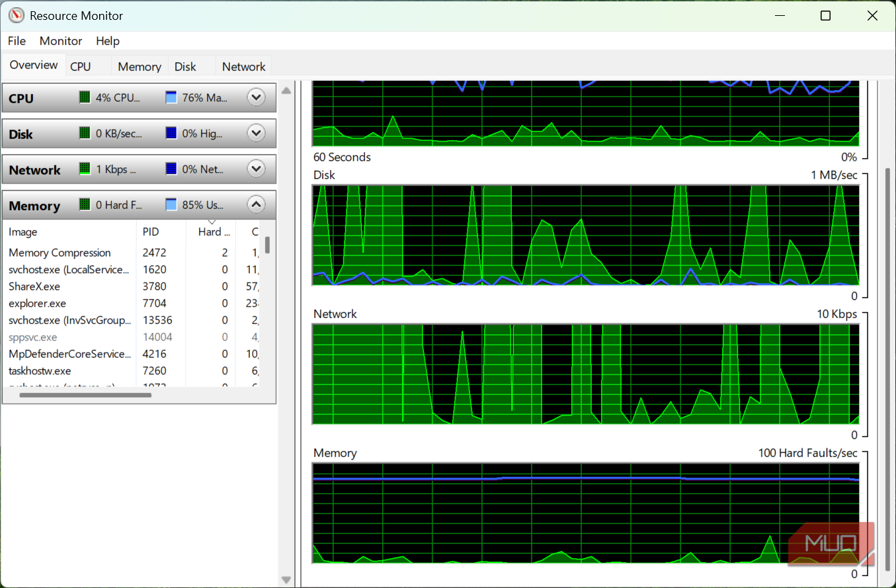
Task: Sort by the Image column header
Action: (69, 232)
